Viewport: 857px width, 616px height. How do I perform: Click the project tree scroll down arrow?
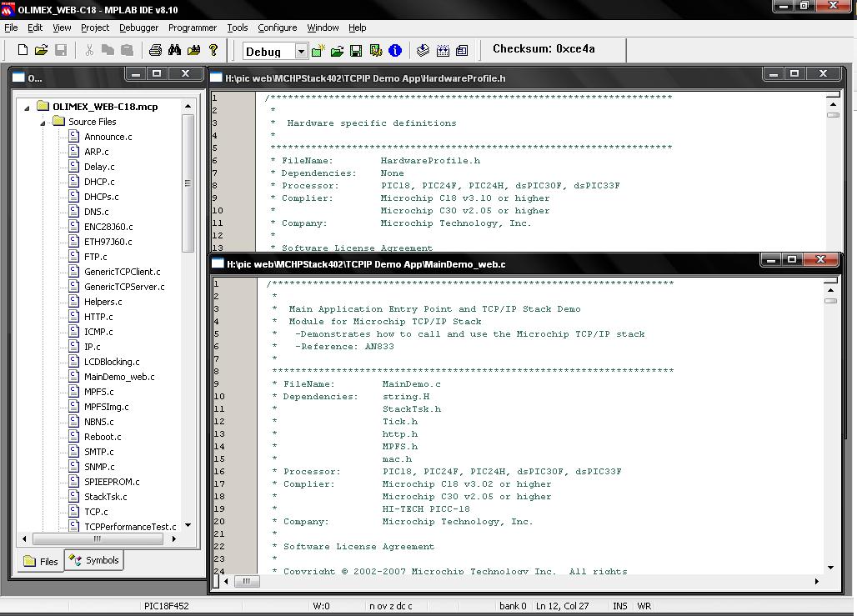click(188, 525)
